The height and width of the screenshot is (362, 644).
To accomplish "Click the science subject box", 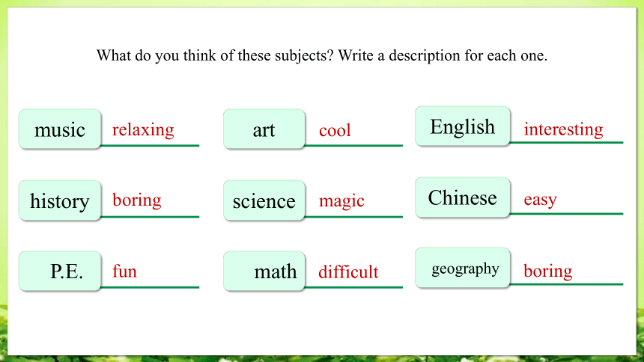I will click(264, 200).
